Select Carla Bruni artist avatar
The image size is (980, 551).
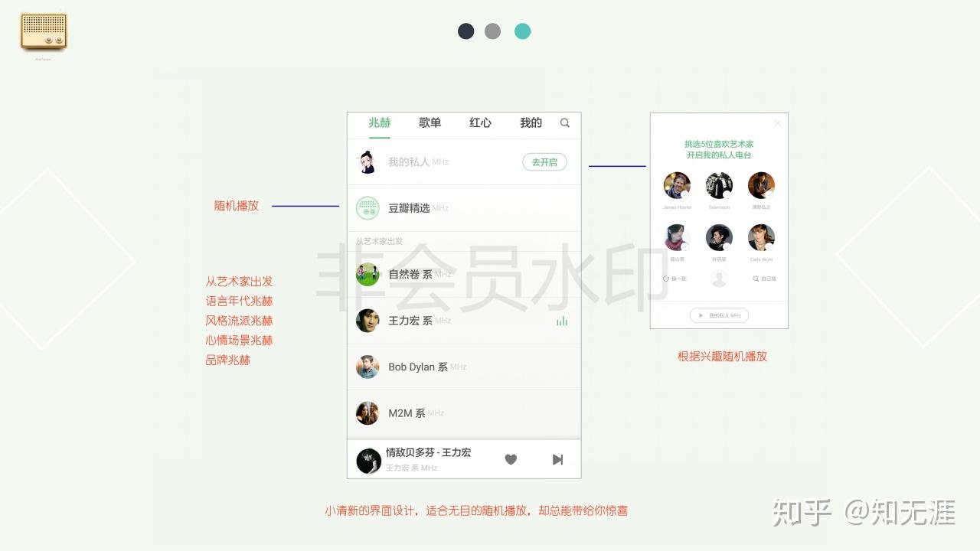click(x=761, y=237)
